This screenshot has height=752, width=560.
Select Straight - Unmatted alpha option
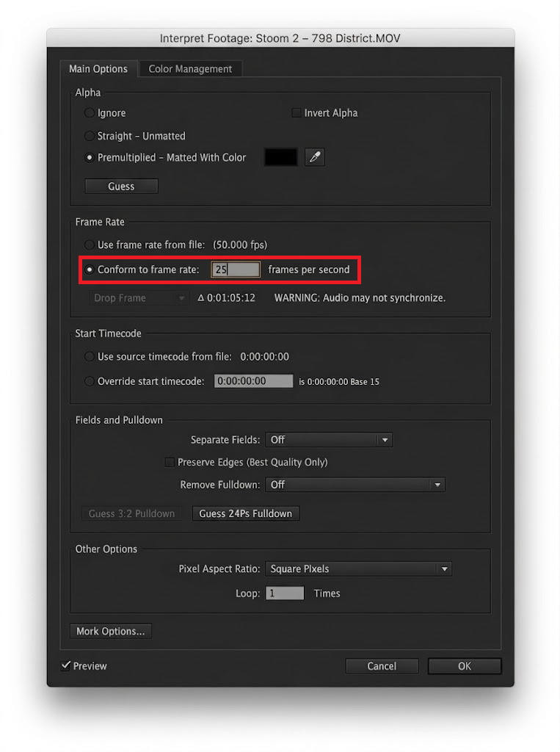(90, 136)
